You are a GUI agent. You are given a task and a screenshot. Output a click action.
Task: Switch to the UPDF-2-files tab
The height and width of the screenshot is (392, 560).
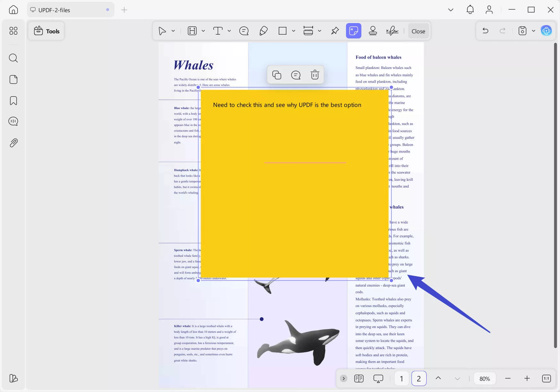[70, 10]
